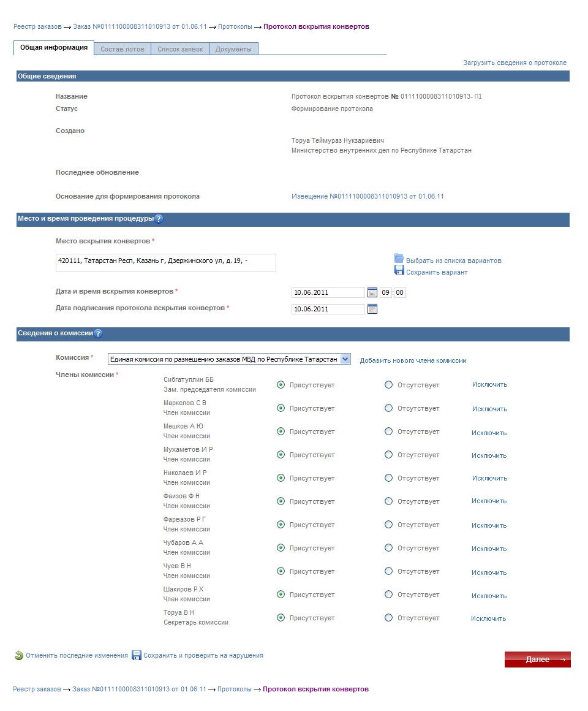588x711 pixels.
Task: Exclude secretary Торуа В Н
Action: (488, 618)
